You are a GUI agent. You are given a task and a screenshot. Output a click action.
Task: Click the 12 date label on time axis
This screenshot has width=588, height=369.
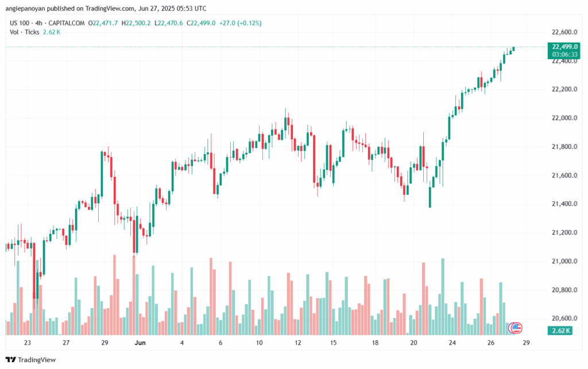click(298, 342)
